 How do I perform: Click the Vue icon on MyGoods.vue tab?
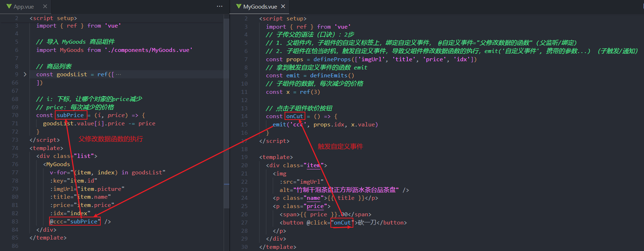(x=239, y=6)
